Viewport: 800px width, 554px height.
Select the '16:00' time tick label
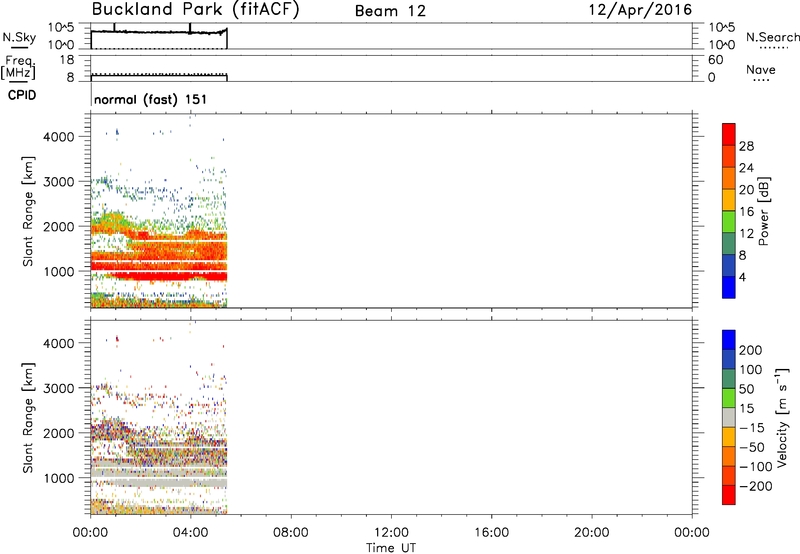click(x=491, y=533)
